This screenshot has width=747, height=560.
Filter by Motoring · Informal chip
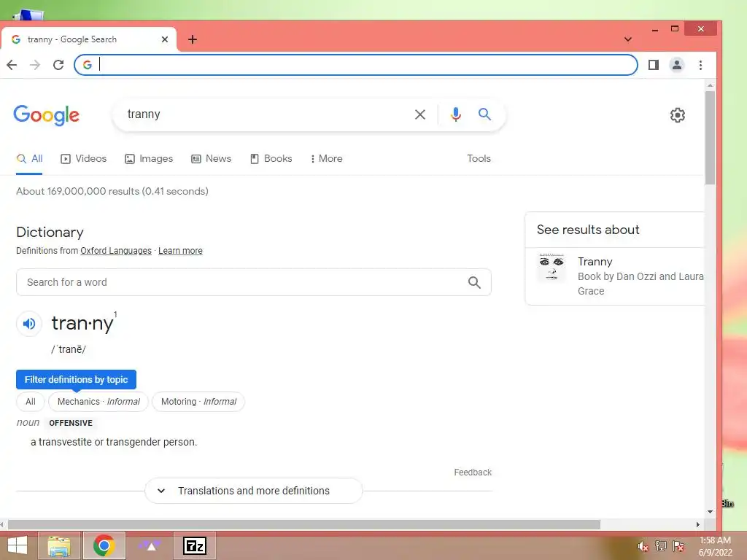click(198, 402)
